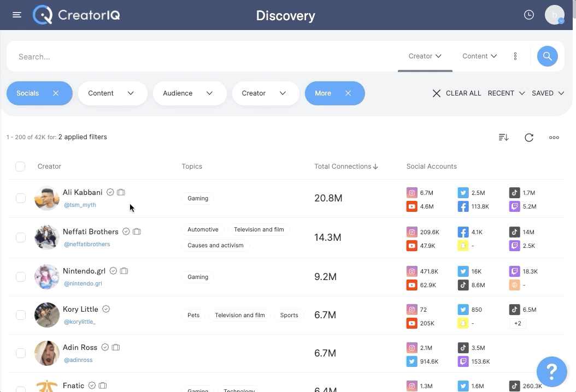Viewport: 576px width, 392px height.
Task: Click Ali Kabbani's profile photo
Action: [46, 198]
